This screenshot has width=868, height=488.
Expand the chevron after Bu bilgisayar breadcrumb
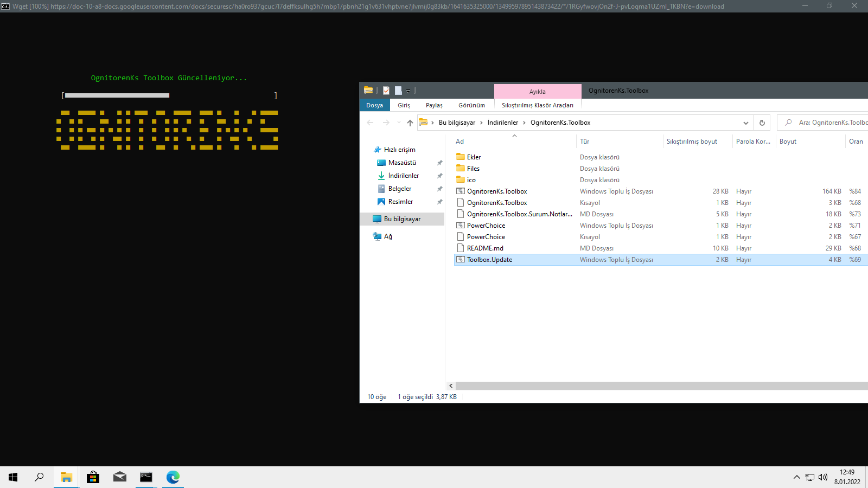click(481, 123)
